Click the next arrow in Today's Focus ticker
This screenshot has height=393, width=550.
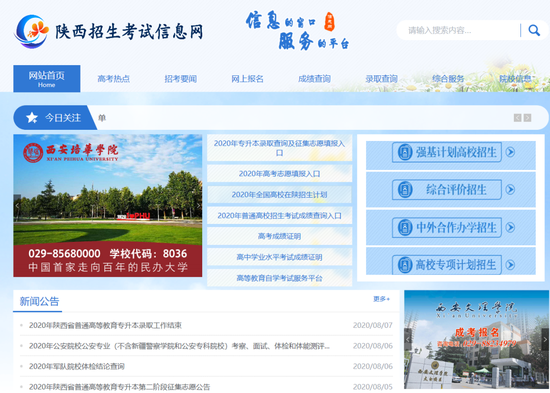(527, 118)
